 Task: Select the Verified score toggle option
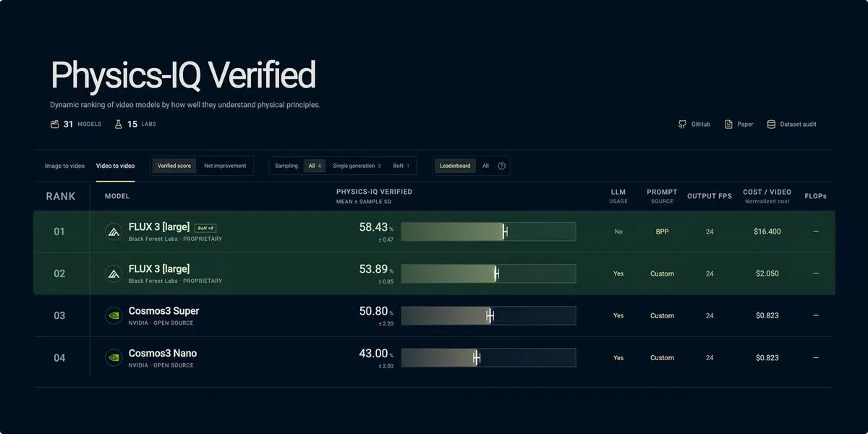[x=174, y=166]
